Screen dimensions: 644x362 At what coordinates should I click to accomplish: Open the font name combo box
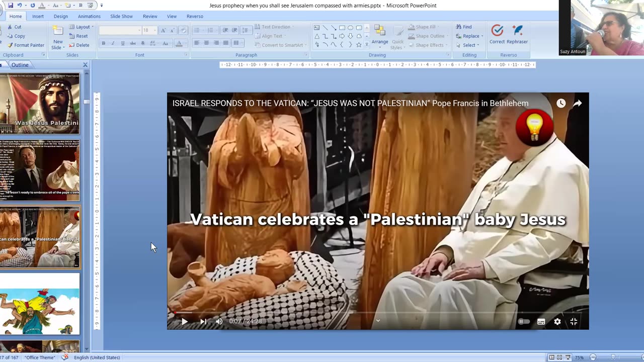click(120, 30)
